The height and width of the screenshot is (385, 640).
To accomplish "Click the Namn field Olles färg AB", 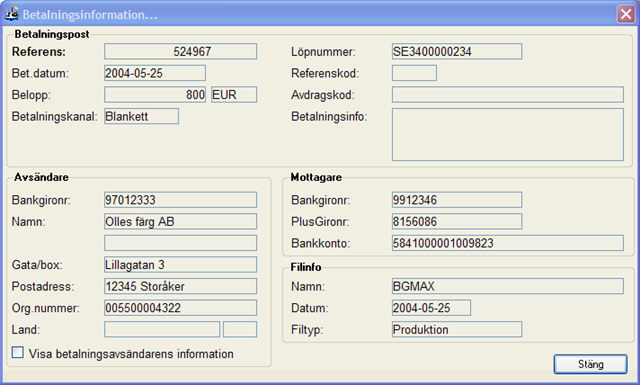I will point(180,222).
